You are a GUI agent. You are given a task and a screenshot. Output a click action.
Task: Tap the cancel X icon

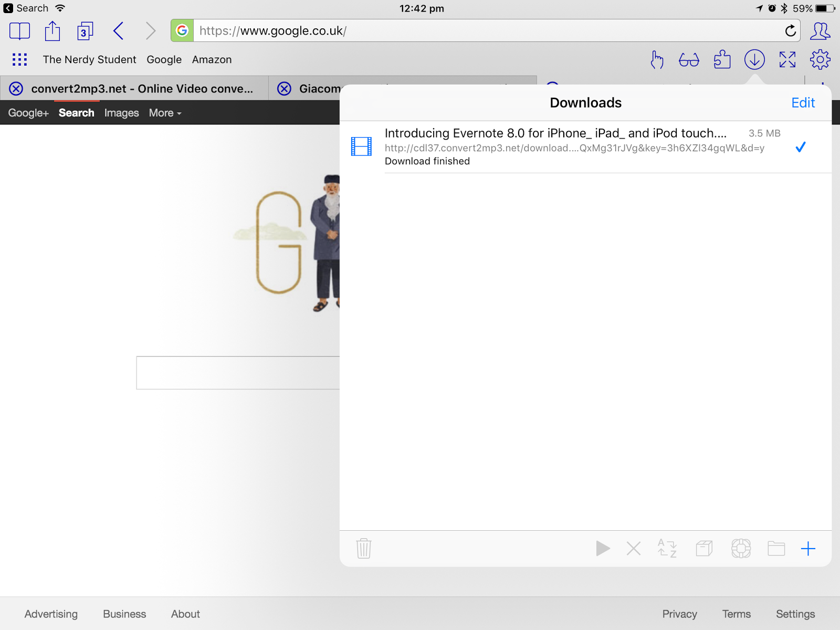(x=634, y=549)
